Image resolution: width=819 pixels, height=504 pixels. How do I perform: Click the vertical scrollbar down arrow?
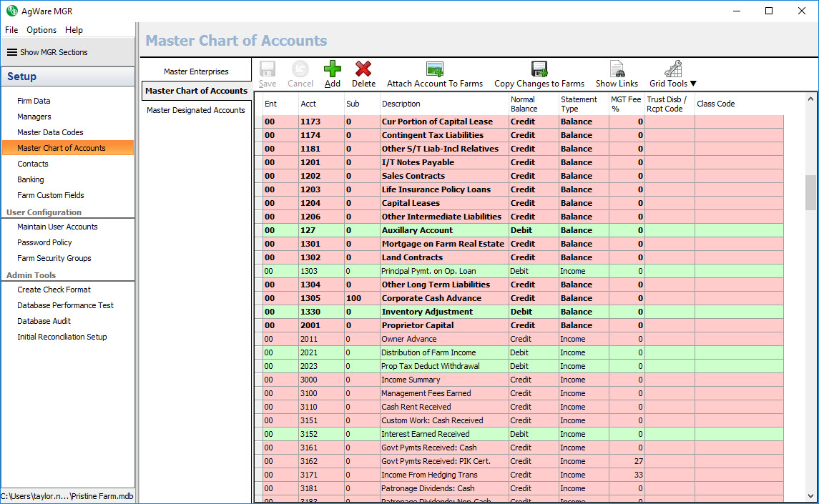pos(810,495)
